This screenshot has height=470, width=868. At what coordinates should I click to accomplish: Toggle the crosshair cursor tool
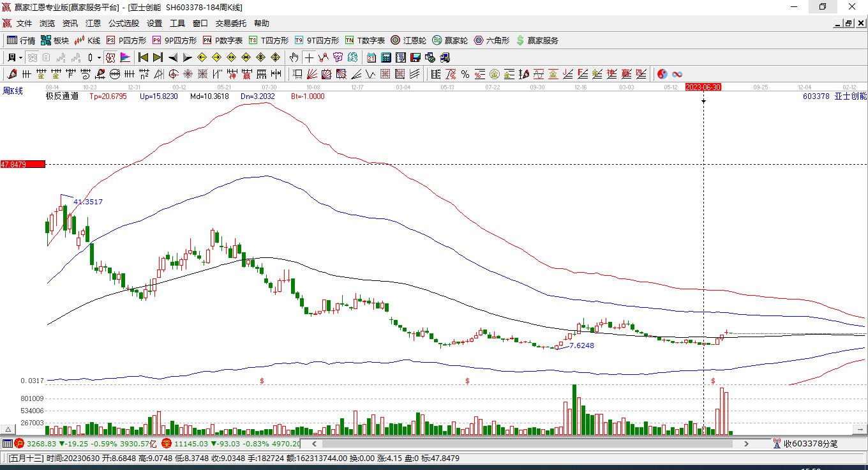[309, 57]
